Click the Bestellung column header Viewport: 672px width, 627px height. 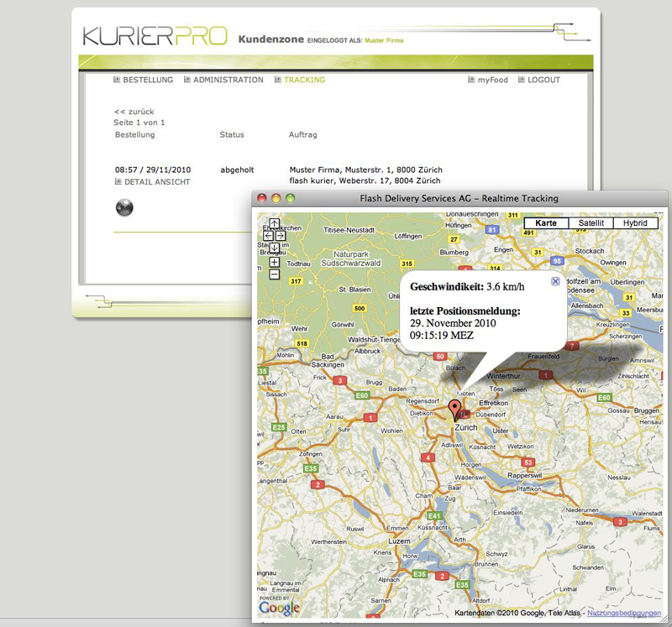[135, 134]
